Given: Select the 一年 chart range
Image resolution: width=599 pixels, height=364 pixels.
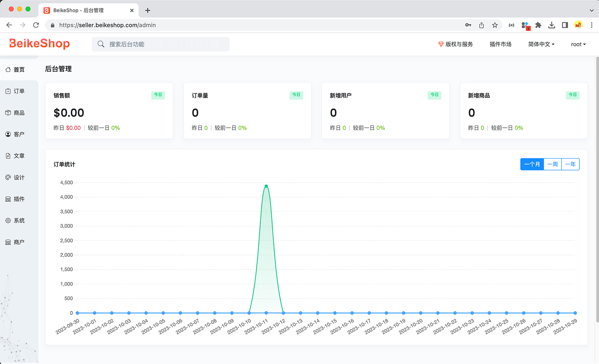Looking at the screenshot, I should 570,164.
